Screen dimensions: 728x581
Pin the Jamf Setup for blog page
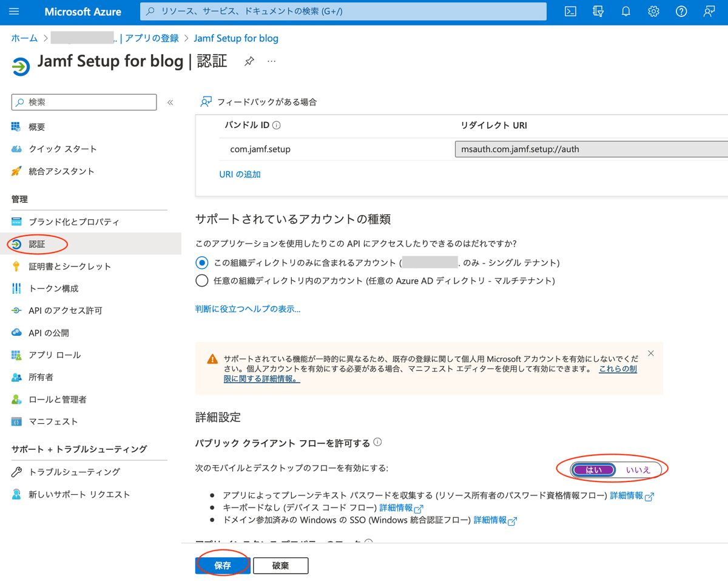click(249, 61)
